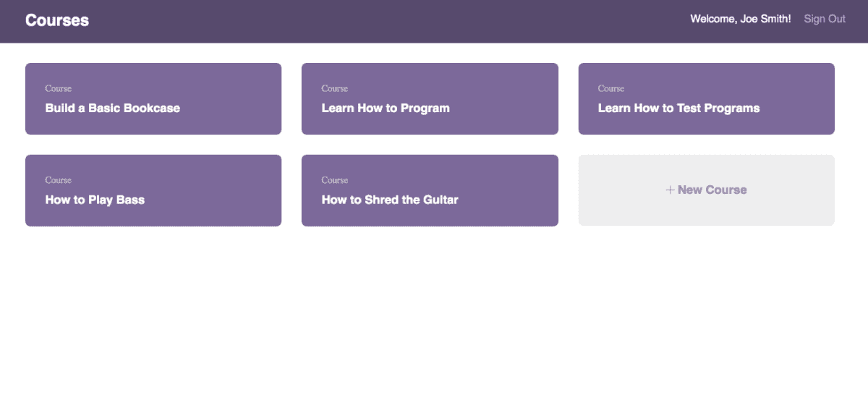Click the plus icon beside New Course
Viewport: 868px width, 398px height.
[x=671, y=190]
